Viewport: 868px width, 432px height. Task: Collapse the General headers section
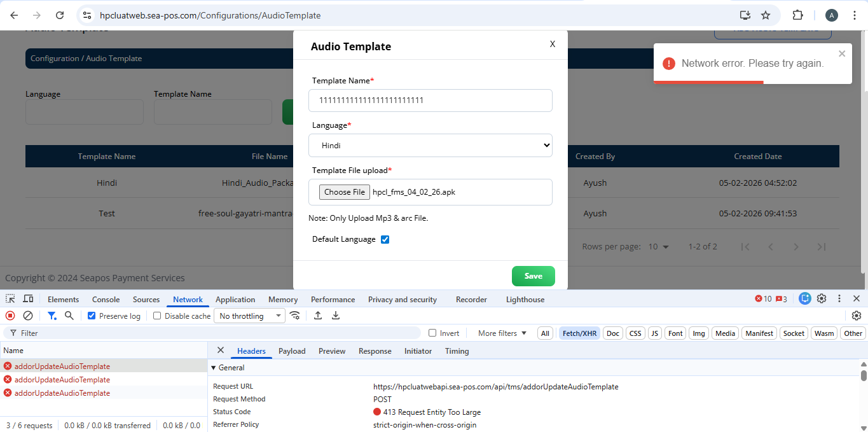(214, 368)
